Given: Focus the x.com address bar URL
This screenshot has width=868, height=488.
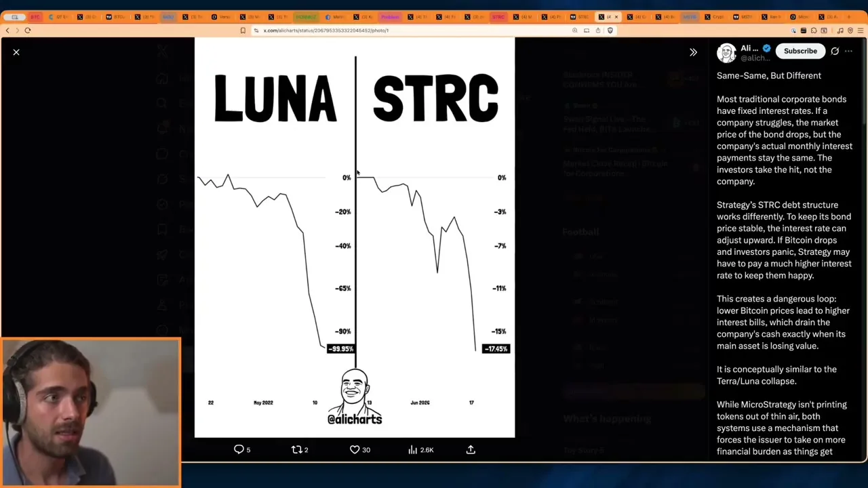Looking at the screenshot, I should tap(325, 30).
